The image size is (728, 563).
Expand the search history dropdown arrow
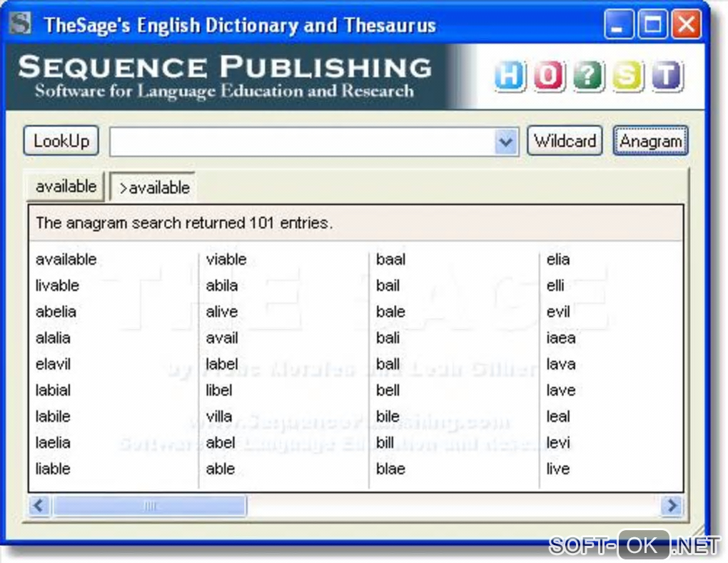506,141
